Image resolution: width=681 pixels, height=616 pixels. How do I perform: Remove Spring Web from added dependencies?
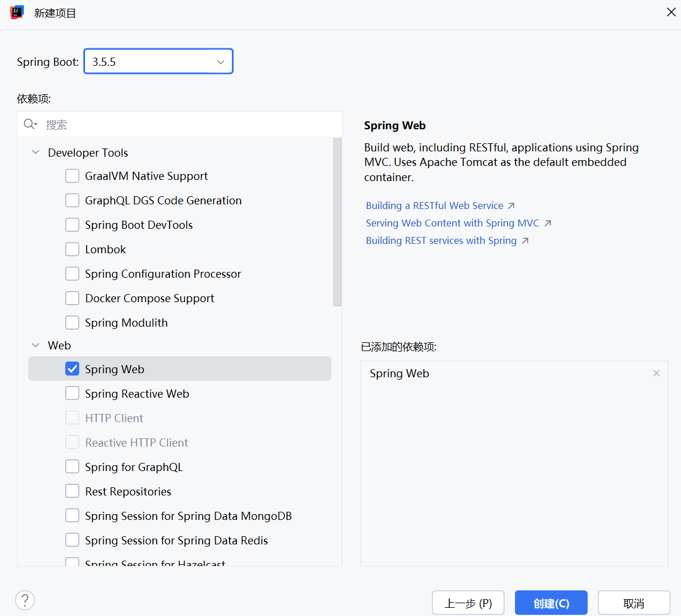(x=657, y=373)
